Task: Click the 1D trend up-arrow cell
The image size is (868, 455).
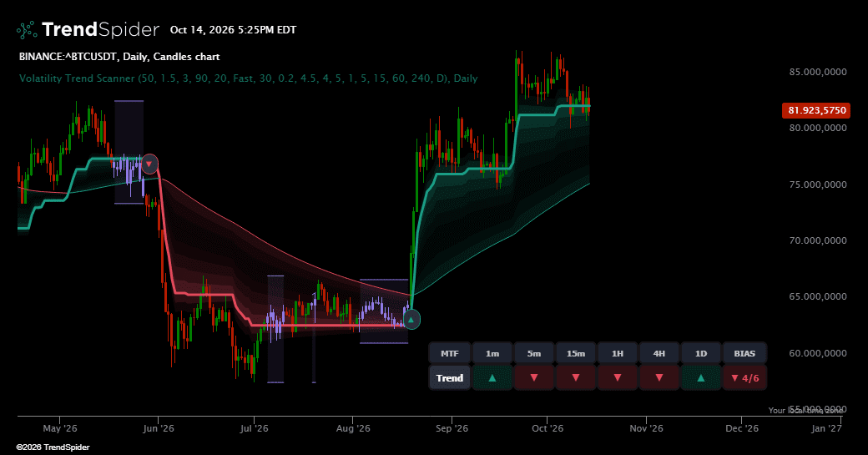Action: 701,378
